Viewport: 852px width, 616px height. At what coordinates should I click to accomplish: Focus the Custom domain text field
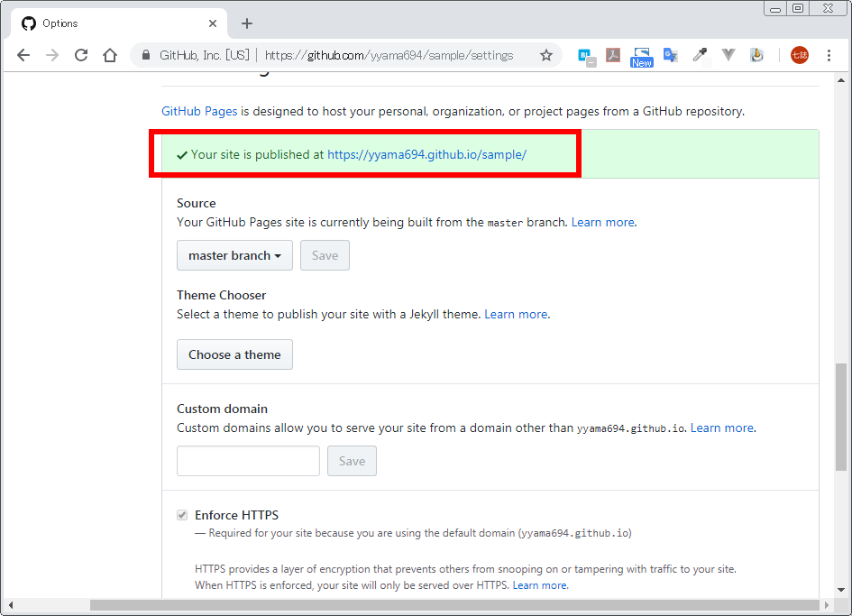248,461
